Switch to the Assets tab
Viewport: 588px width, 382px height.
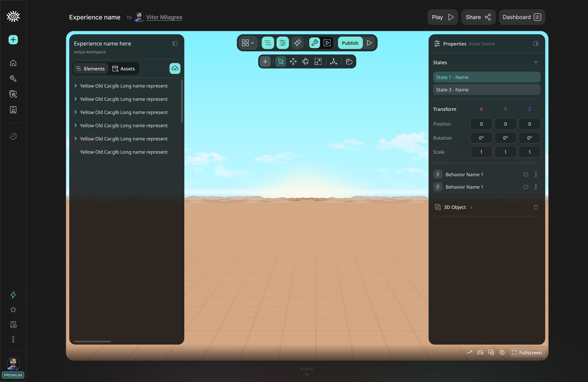coord(123,69)
